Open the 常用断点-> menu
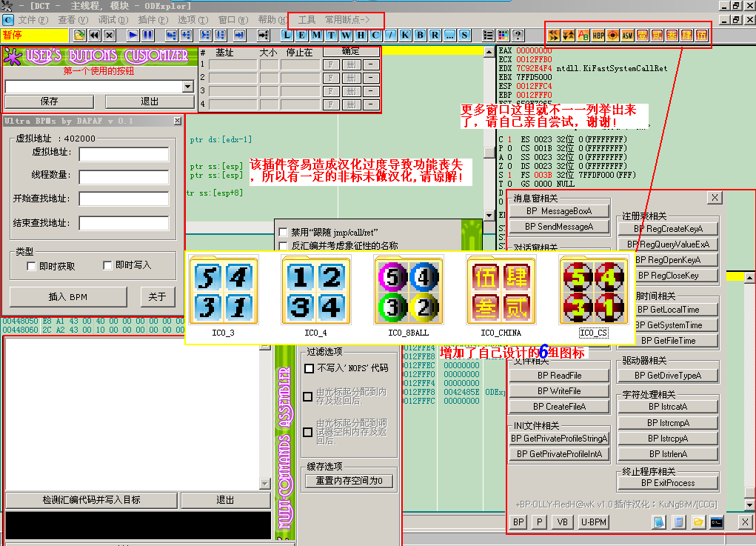The image size is (756, 546). pos(347,20)
